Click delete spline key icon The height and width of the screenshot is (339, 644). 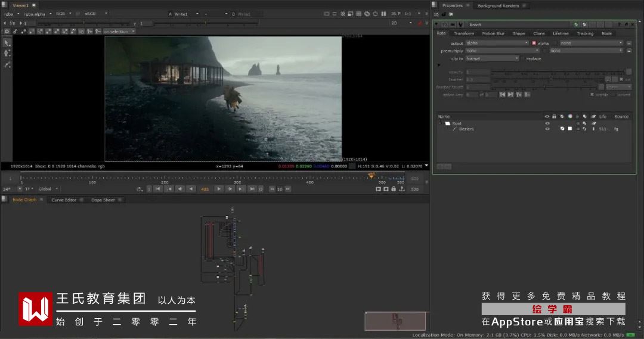coord(527,95)
